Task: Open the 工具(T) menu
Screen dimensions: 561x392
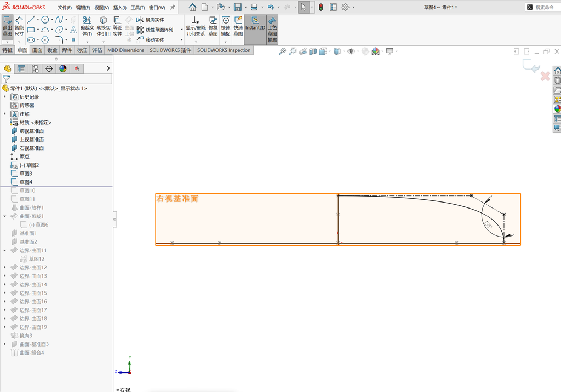Action: tap(138, 8)
